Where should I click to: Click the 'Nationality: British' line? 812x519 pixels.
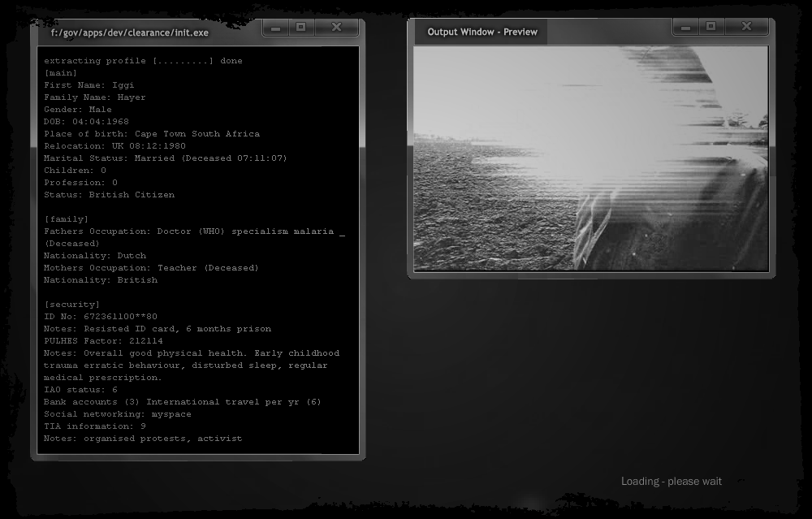101,280
